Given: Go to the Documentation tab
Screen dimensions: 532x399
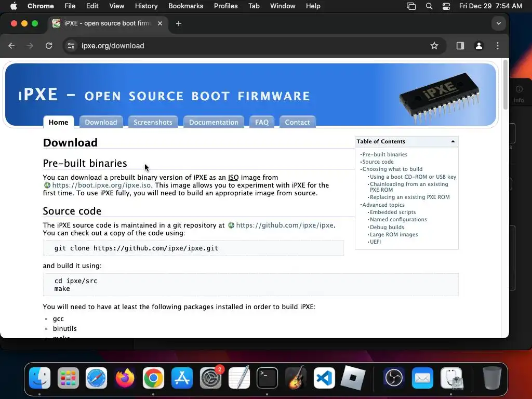Looking at the screenshot, I should tap(214, 122).
